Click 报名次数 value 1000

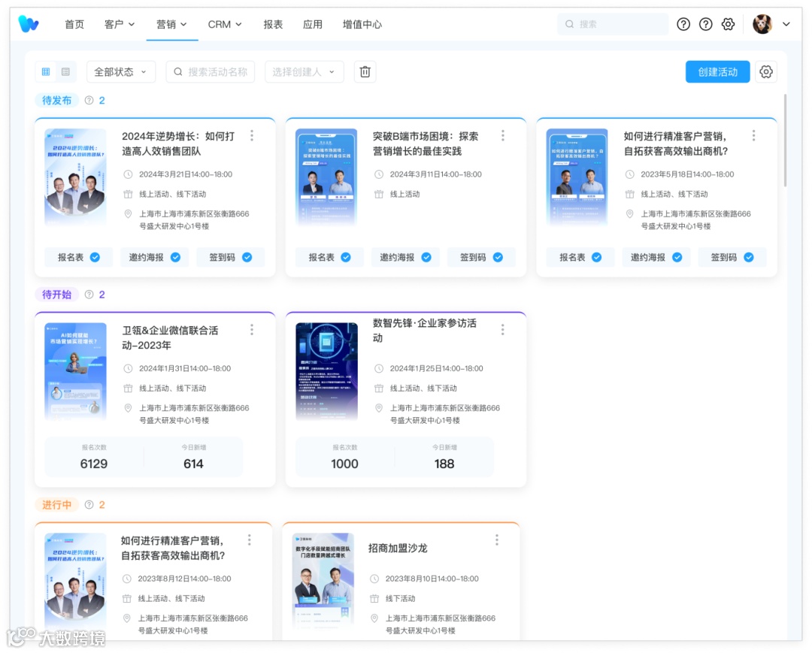click(x=344, y=464)
